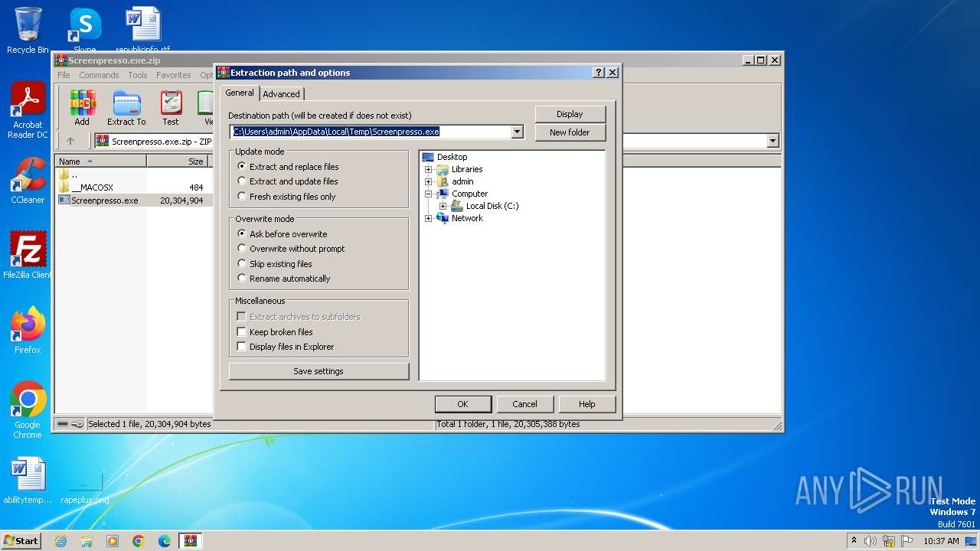
Task: Click Cancel in extraction dialog
Action: coord(524,404)
